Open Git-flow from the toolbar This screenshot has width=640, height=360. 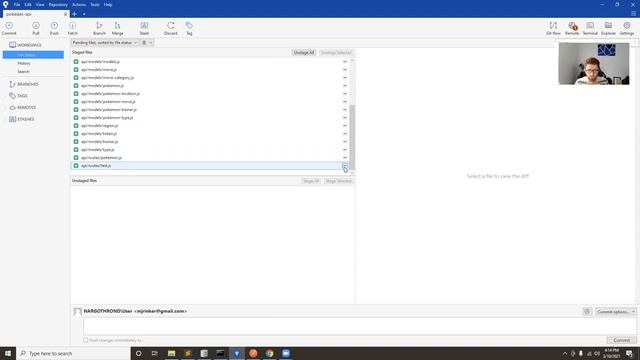click(553, 28)
